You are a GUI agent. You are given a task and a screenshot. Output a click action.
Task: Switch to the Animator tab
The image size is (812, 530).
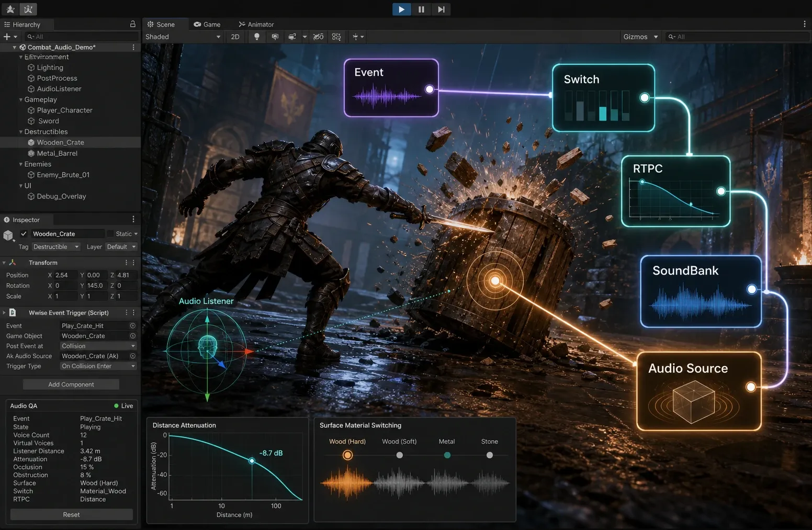[x=256, y=24]
